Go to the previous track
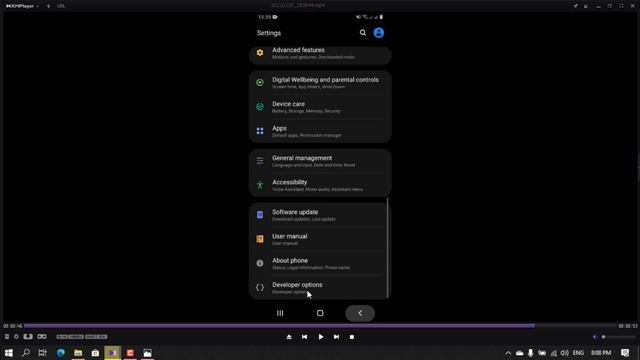 (x=304, y=337)
